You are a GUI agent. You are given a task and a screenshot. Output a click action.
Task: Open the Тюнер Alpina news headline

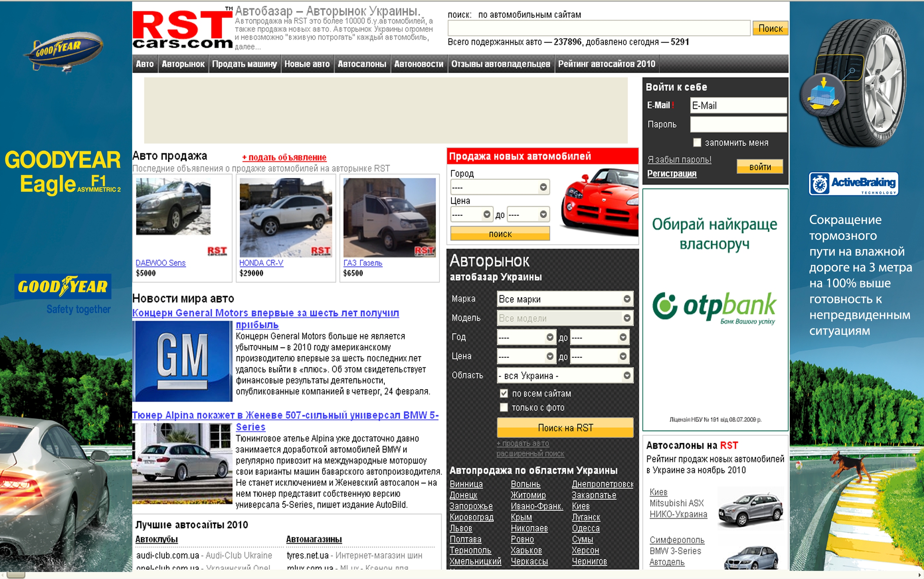click(285, 421)
